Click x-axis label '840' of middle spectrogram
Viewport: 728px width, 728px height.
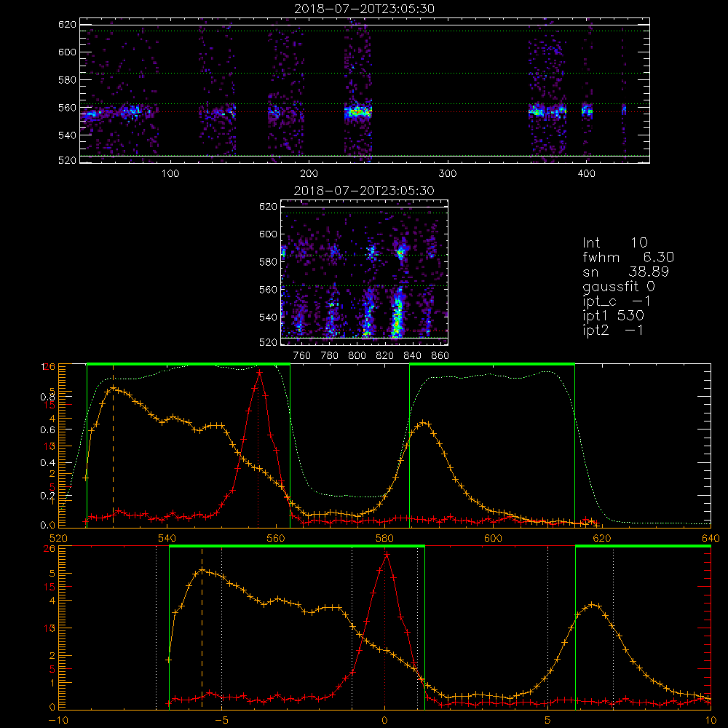[413, 356]
